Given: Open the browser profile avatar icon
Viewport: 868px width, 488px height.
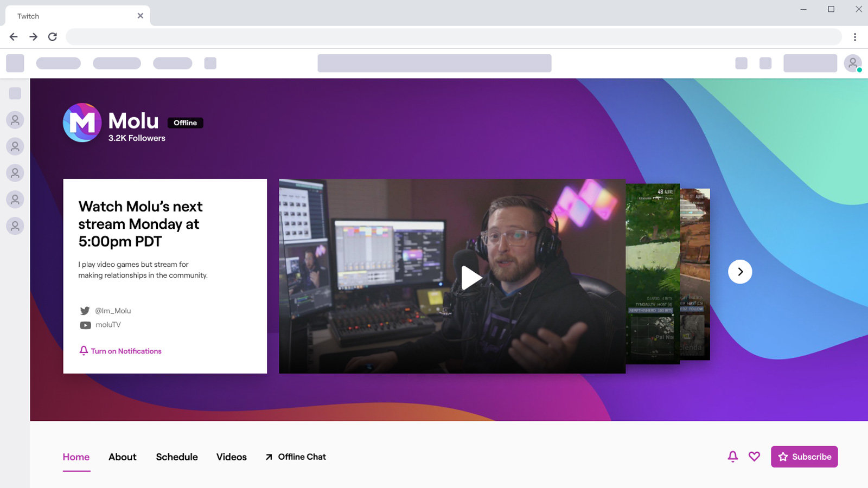Looking at the screenshot, I should pyautogui.click(x=852, y=63).
